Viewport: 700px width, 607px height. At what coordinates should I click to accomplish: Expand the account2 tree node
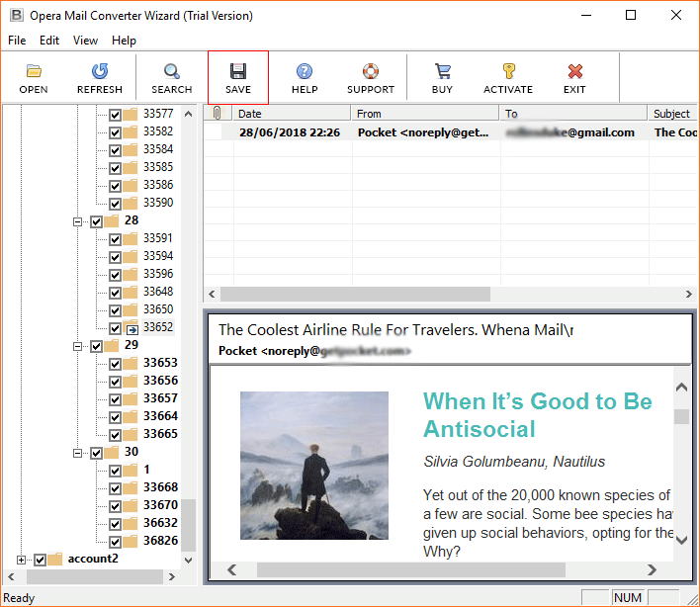point(21,560)
